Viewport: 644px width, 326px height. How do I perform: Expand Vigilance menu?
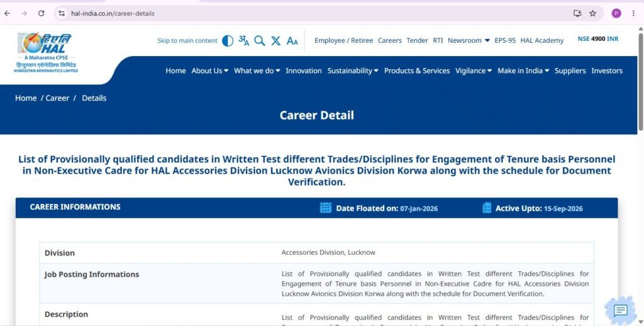(474, 70)
